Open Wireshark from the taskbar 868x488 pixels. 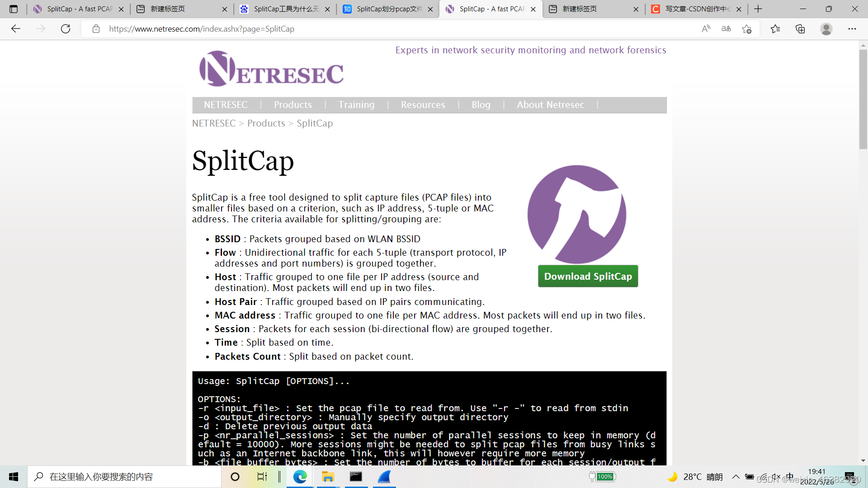click(x=384, y=476)
